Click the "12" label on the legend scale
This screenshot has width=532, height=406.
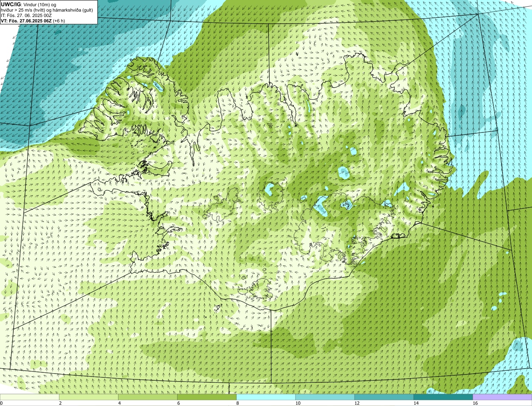pyautogui.click(x=357, y=403)
